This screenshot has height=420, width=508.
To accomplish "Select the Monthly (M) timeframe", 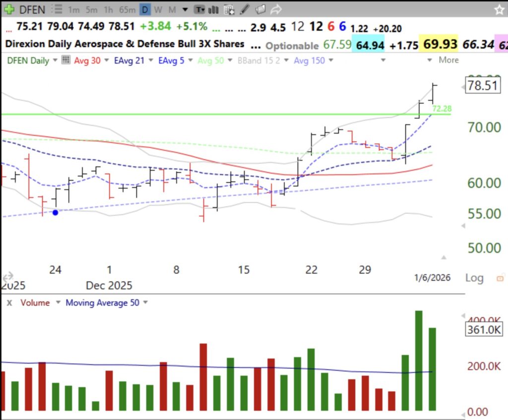I will [172, 10].
